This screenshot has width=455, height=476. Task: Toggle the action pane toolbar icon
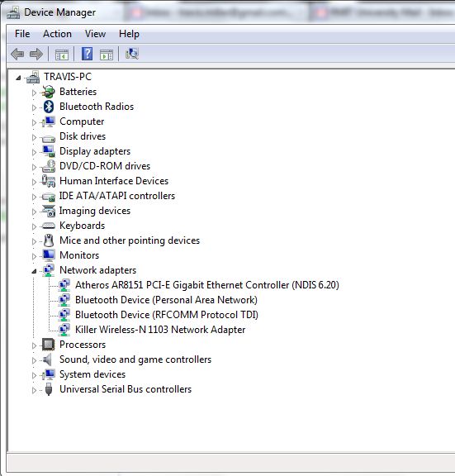click(107, 55)
